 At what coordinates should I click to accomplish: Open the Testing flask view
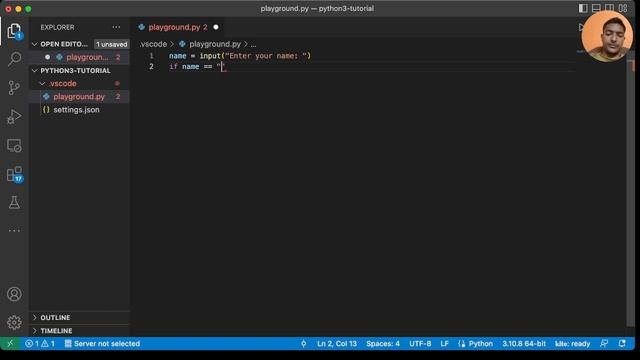(x=14, y=202)
